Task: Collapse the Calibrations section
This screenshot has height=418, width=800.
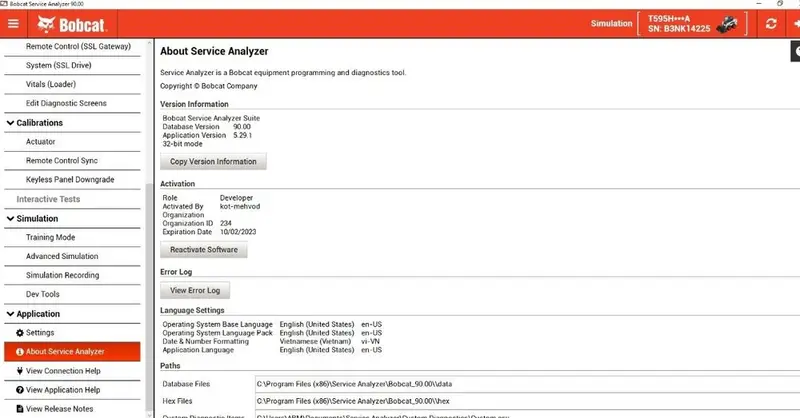Action: pos(10,123)
